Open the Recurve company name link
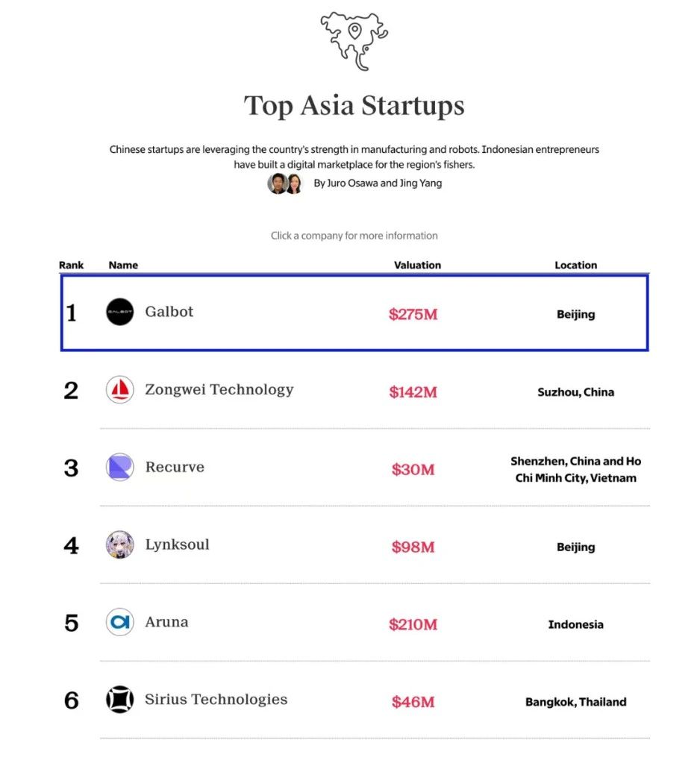The image size is (700, 760). coord(175,467)
